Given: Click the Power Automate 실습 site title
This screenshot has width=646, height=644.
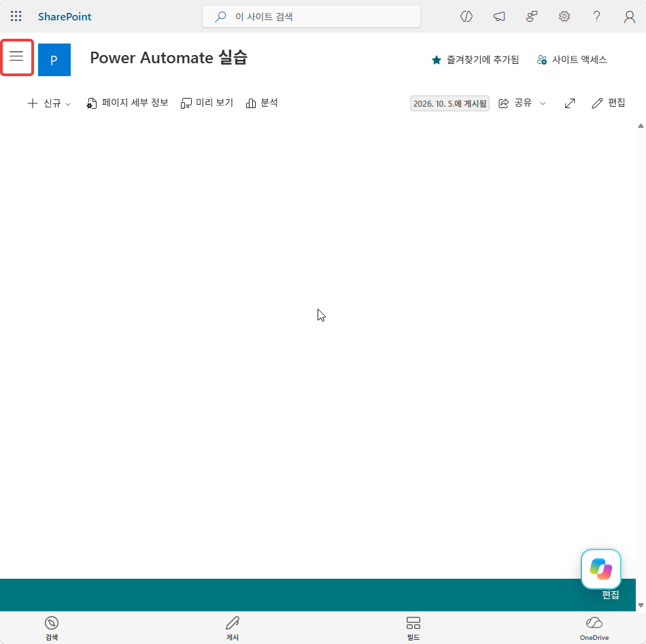Looking at the screenshot, I should point(169,58).
